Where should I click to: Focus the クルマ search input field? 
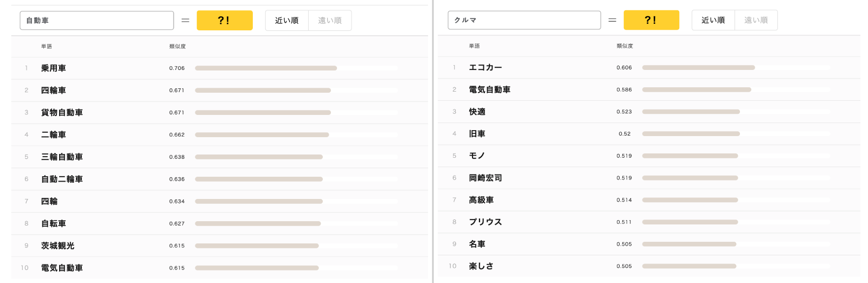coord(524,20)
